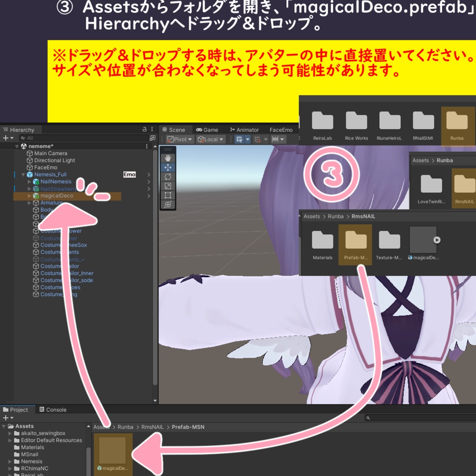This screenshot has height=476, width=476.
Task: Expand the Armature object
Action: point(29,203)
